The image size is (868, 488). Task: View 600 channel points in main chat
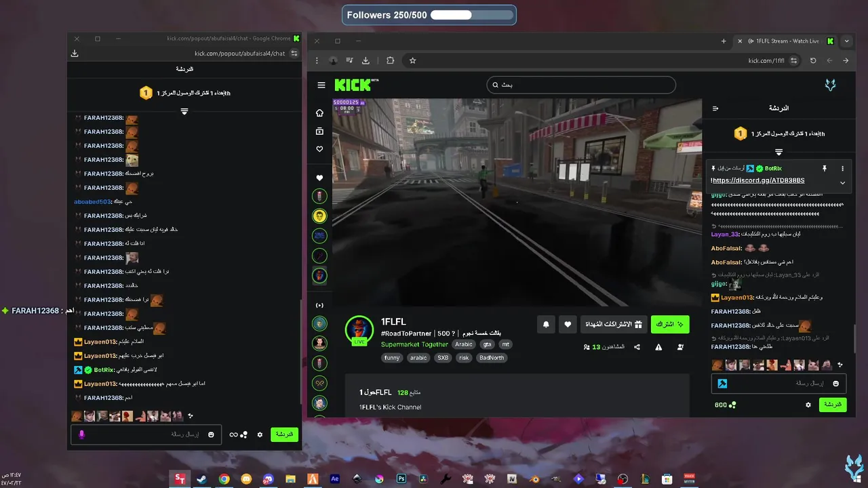click(x=725, y=405)
